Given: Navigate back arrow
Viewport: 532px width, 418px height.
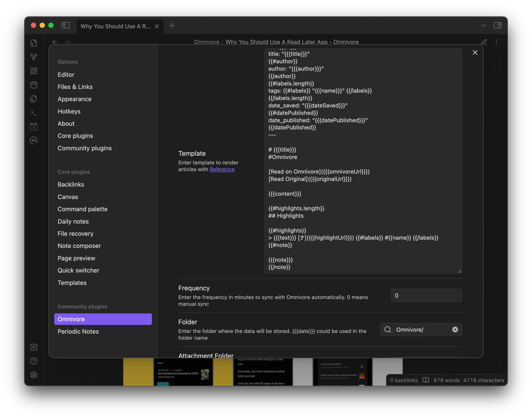Looking at the screenshot, I should (55, 42).
